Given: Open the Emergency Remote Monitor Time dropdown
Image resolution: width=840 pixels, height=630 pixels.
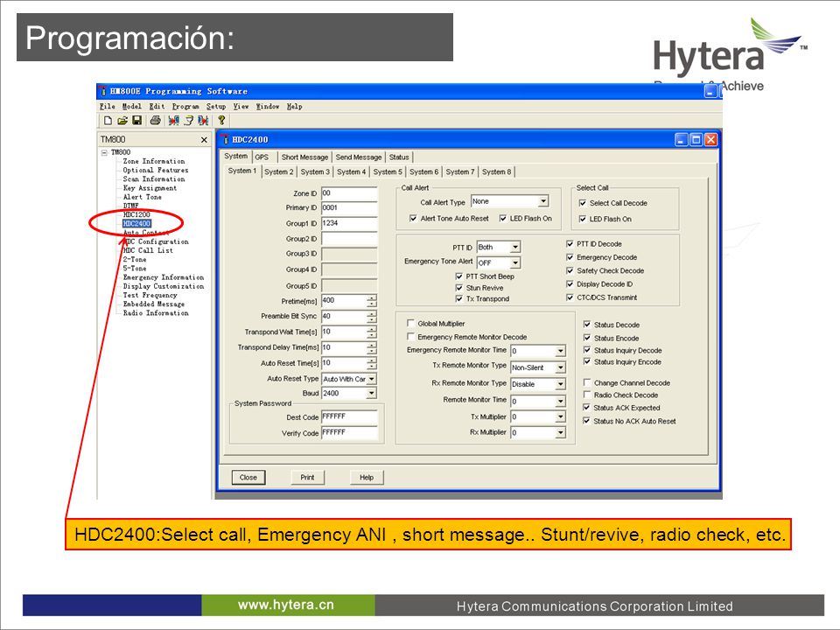Looking at the screenshot, I should click(x=560, y=351).
